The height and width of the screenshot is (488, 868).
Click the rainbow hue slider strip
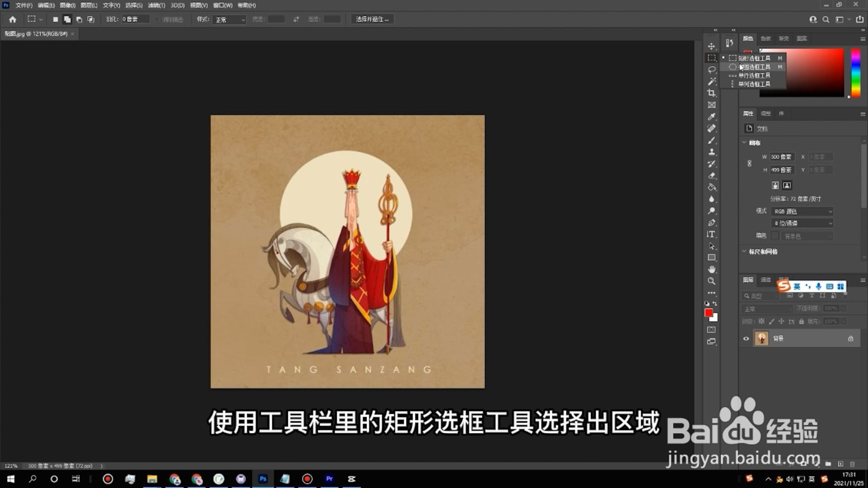[856, 73]
